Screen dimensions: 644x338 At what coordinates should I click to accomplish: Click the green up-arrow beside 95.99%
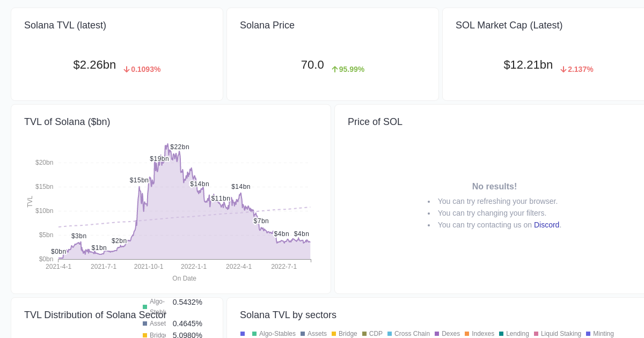334,69
